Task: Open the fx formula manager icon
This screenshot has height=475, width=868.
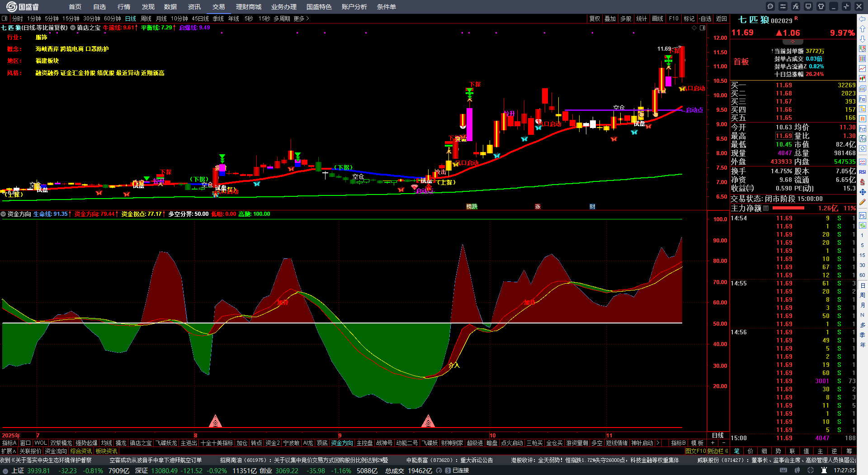Action: (796, 6)
